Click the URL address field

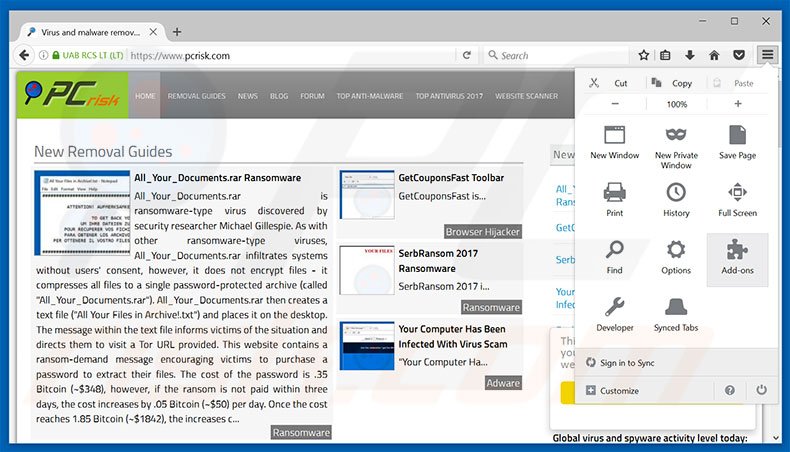[x=292, y=55]
